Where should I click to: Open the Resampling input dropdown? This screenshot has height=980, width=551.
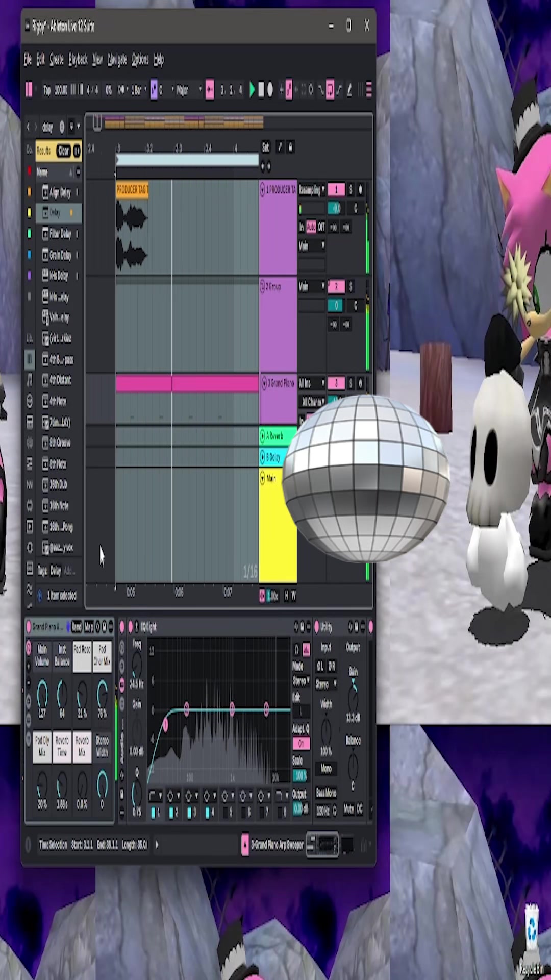312,190
